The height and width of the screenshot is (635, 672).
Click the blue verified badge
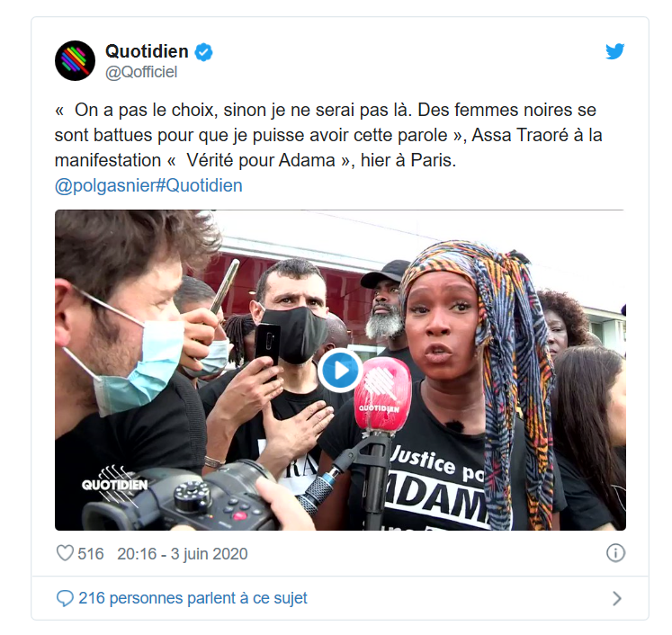[x=203, y=52]
